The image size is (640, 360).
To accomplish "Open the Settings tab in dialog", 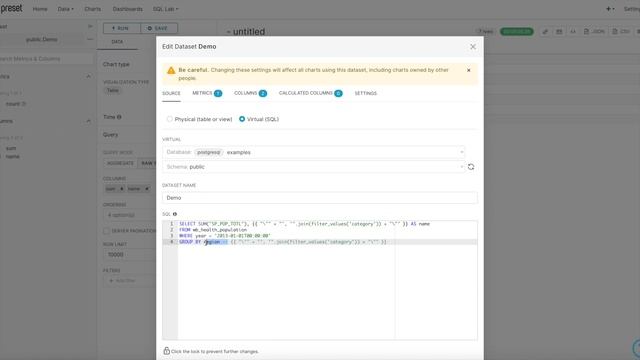I will (x=366, y=93).
